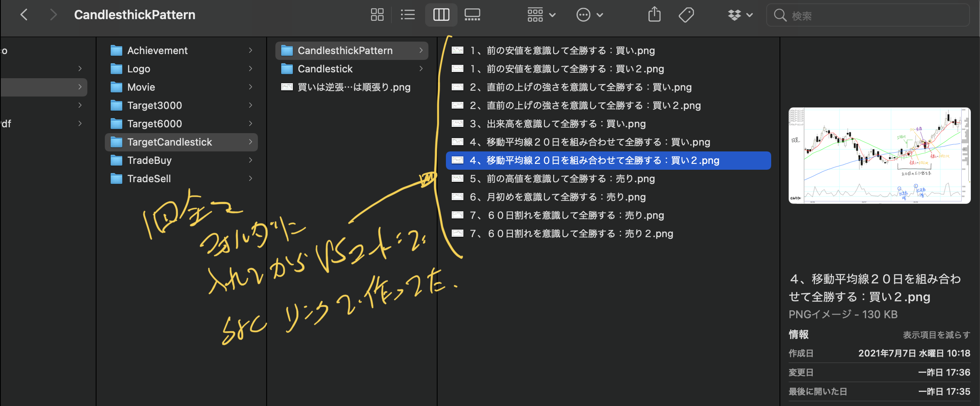Select highlighted file 4、移動平均線２０日…買い２.png
The height and width of the screenshot is (406, 980).
(x=609, y=160)
